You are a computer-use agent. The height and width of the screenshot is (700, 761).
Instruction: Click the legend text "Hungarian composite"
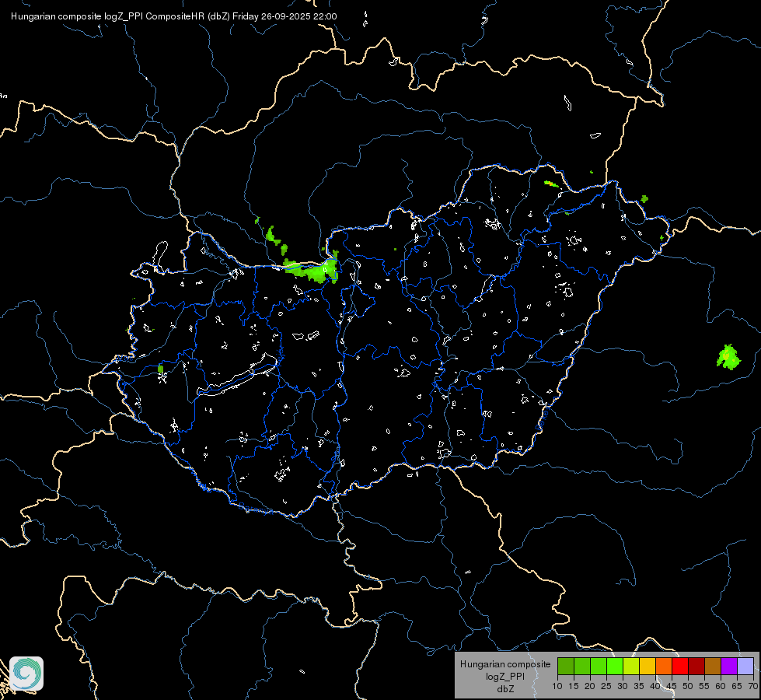[505, 664]
